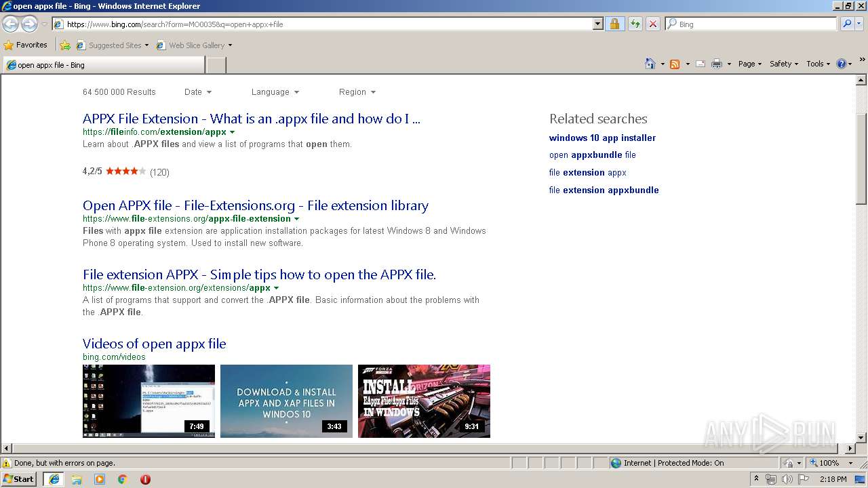Viewport: 868px width, 488px height.
Task: Open the Favorites star button
Action: [26, 45]
